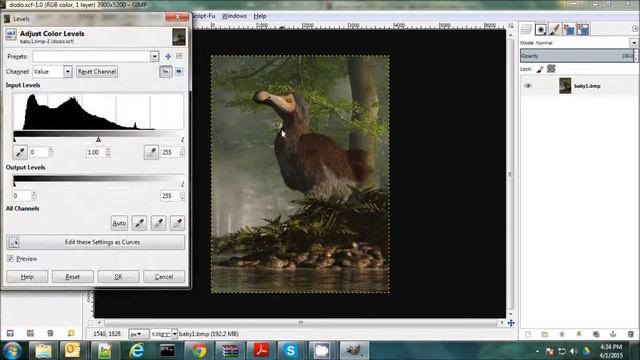The image size is (640, 360).
Task: Click the horizontal scrollbar below the canvas
Action: tap(300, 322)
